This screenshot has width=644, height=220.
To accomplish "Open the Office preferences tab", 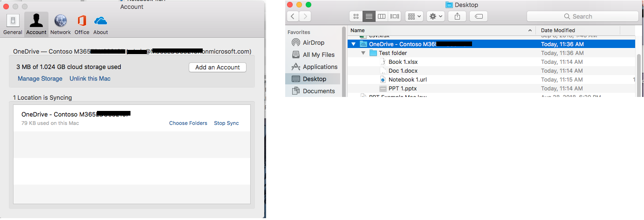I will 82,24.
